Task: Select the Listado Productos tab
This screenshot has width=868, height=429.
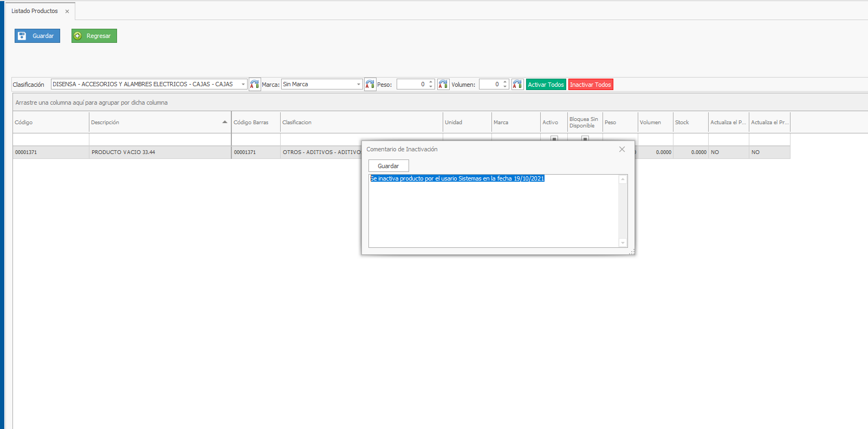Action: (35, 11)
